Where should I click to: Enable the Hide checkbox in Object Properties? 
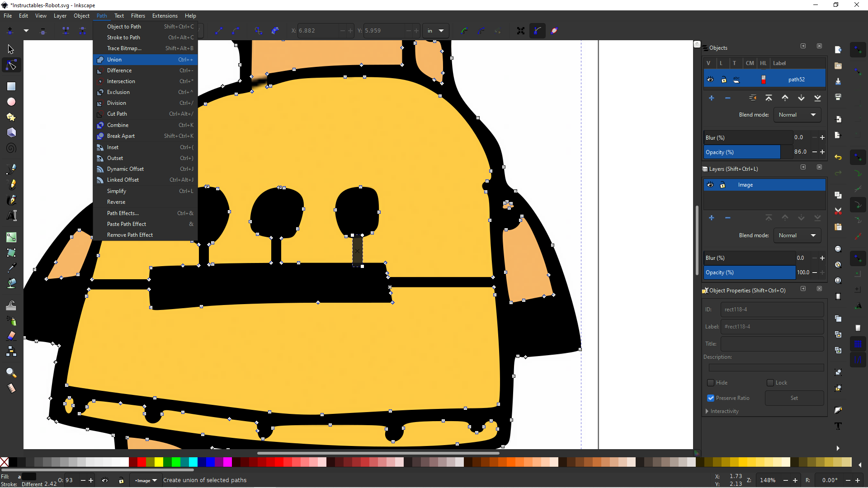711,383
